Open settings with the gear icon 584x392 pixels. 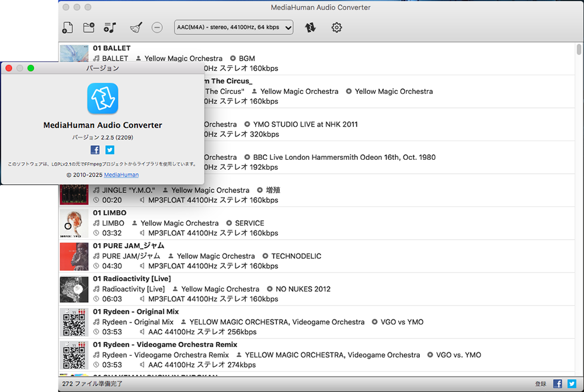click(336, 27)
